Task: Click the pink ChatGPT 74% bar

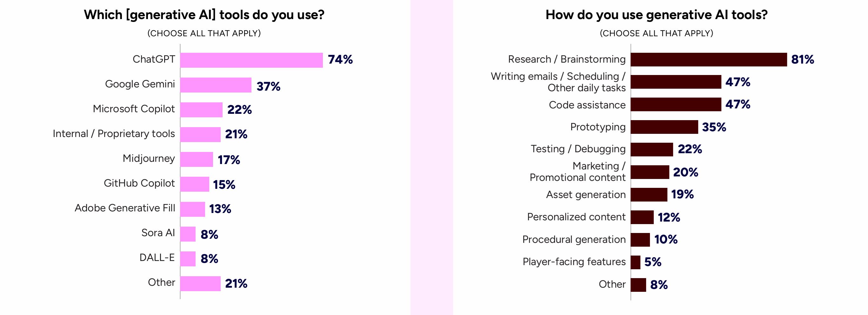Action: [x=251, y=60]
